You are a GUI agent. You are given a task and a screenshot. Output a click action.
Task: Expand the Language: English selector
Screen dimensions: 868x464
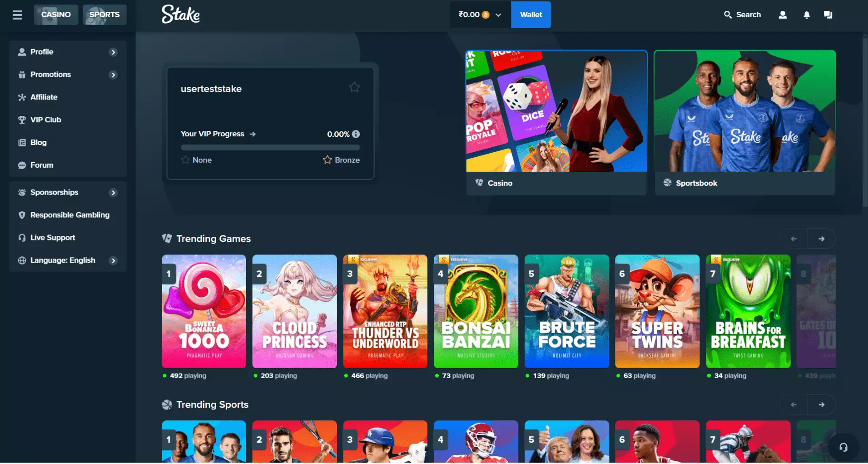[113, 260]
